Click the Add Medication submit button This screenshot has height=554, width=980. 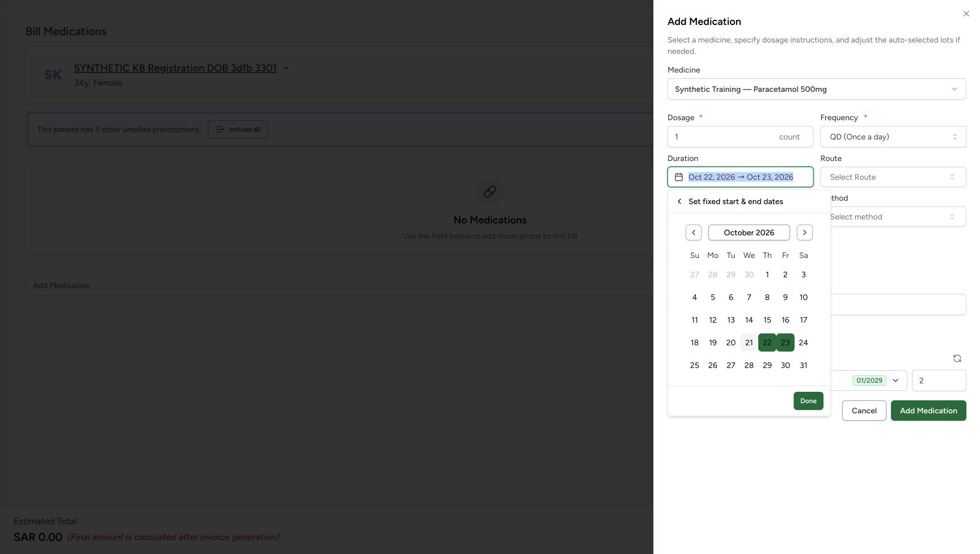click(928, 411)
